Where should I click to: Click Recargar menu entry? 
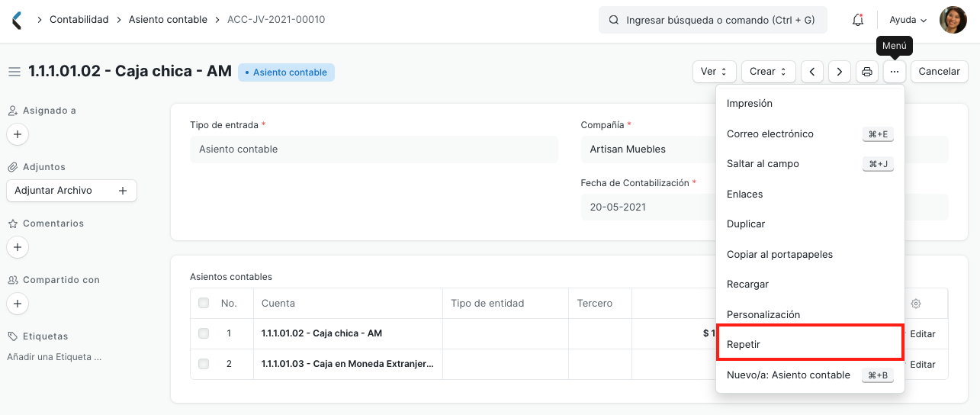coord(810,285)
